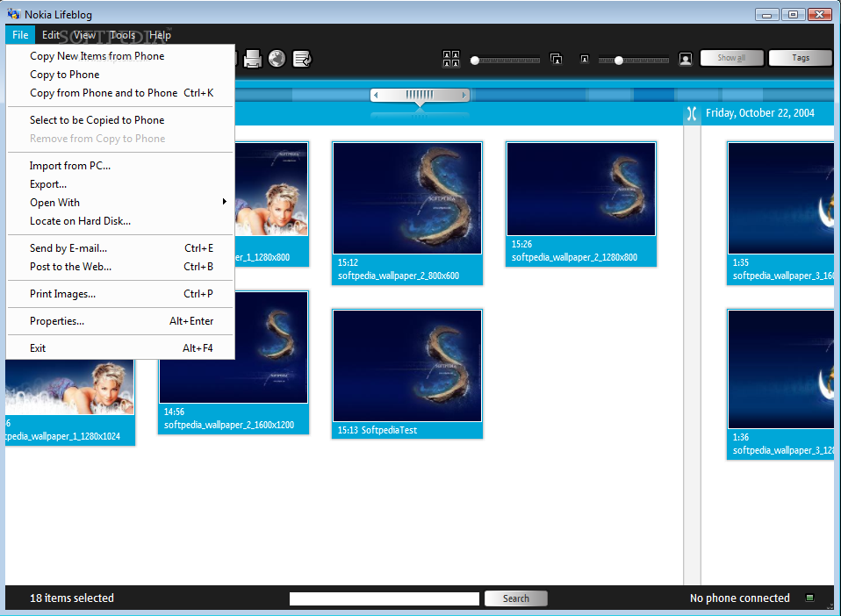Click the printer icon in the toolbar
Image resolution: width=841 pixels, height=616 pixels.
[x=252, y=59]
